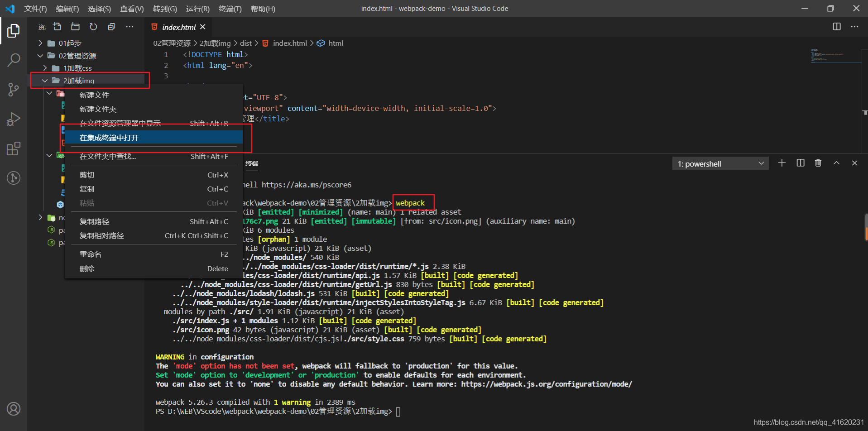
Task: Click the New File icon in explorer header
Action: pos(57,27)
